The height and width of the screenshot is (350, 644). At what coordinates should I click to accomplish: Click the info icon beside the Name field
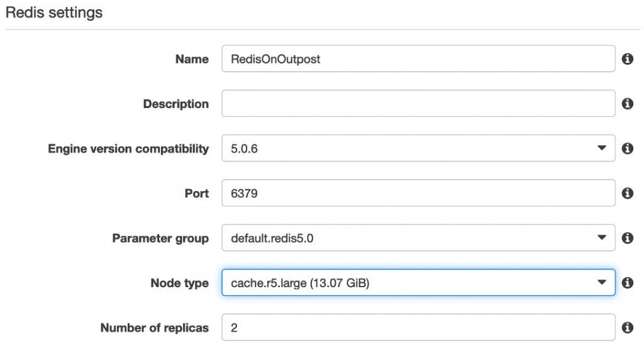tap(627, 58)
